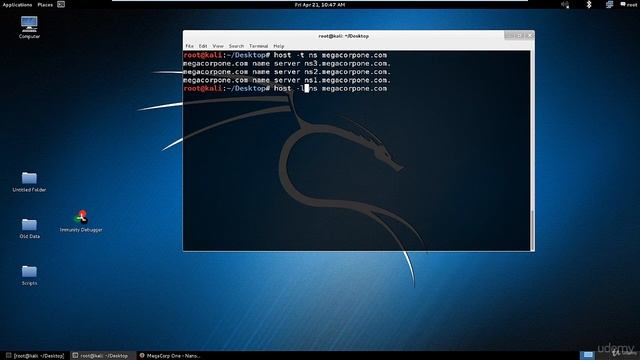The height and width of the screenshot is (360, 640).
Task: Open the terminal Search menu
Action: (x=236, y=46)
